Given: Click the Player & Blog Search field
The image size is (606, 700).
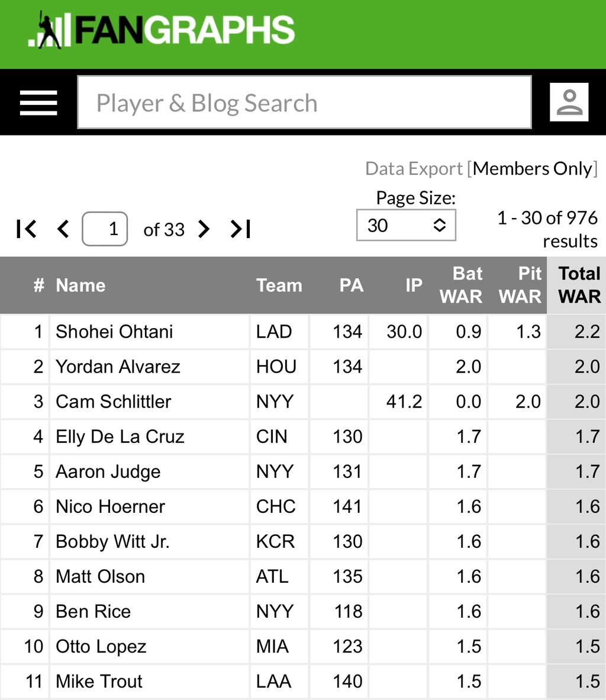Looking at the screenshot, I should click(x=304, y=102).
